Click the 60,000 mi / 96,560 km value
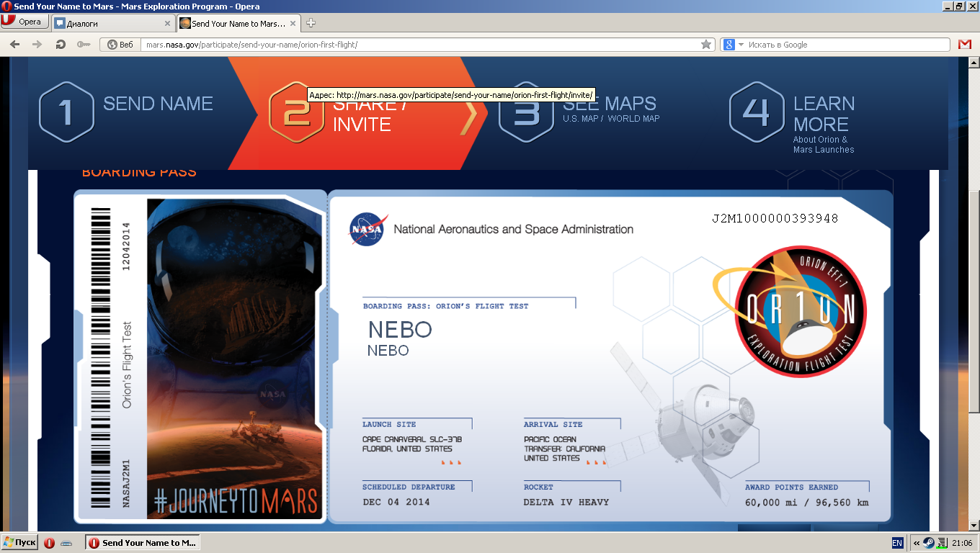This screenshot has height=553, width=980. 807,503
